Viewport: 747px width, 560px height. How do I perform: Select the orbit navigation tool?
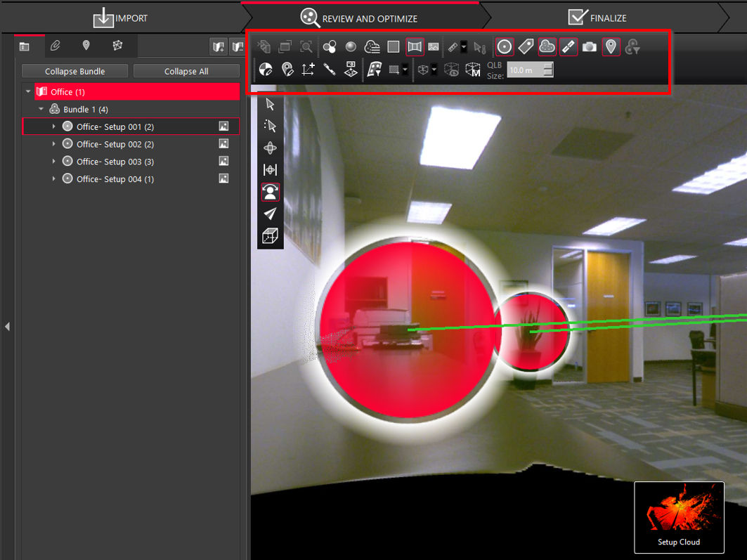[270, 148]
